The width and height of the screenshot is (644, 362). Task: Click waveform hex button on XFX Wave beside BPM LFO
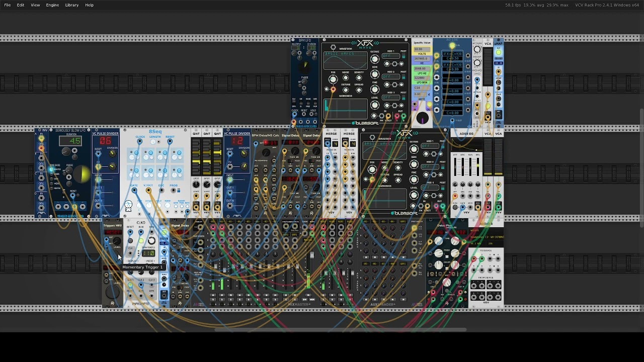pyautogui.click(x=333, y=47)
